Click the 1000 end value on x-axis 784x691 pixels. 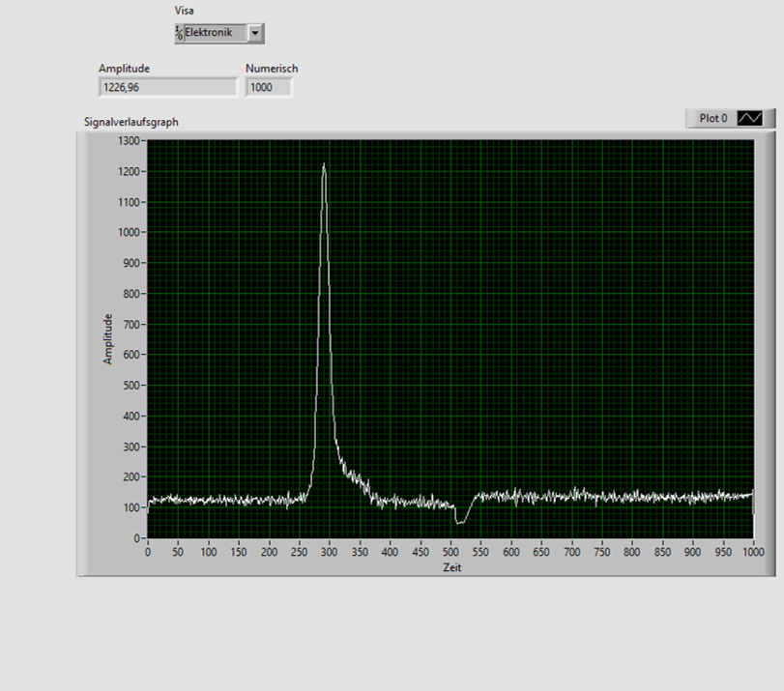click(752, 552)
